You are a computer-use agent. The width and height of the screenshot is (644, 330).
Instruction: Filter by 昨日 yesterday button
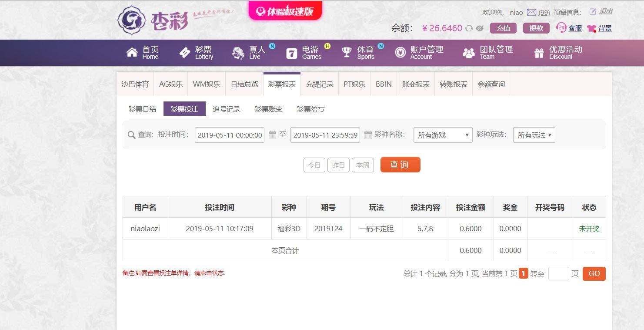point(338,165)
